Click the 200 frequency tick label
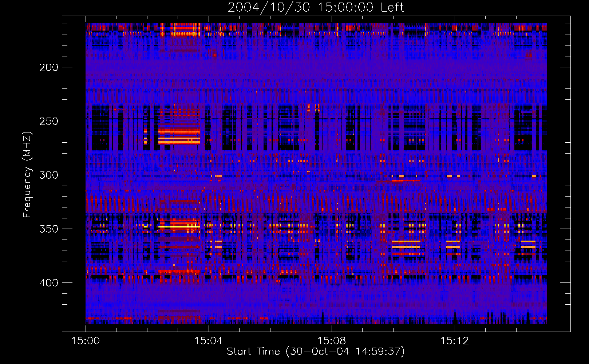The height and width of the screenshot is (364, 589). click(x=49, y=67)
